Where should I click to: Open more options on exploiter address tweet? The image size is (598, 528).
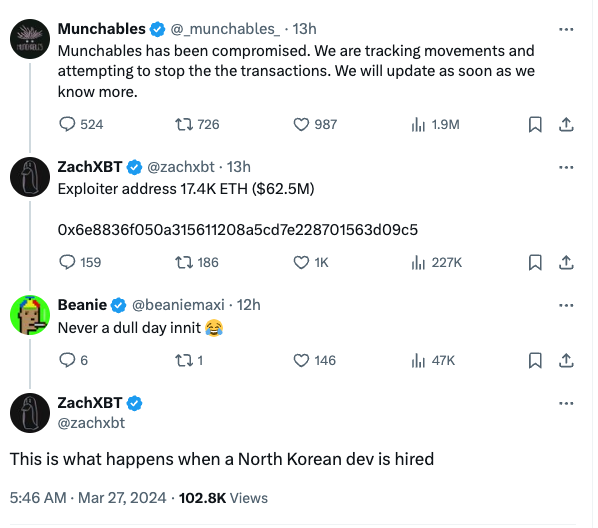point(566,167)
